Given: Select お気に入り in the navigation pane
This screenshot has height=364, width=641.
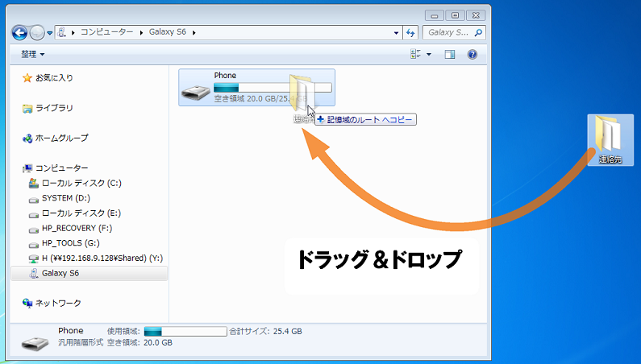Looking at the screenshot, I should (54, 77).
